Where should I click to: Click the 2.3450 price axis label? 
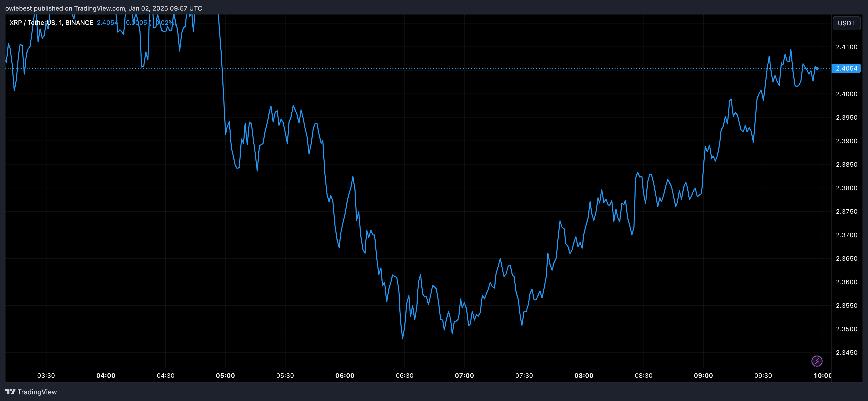846,352
